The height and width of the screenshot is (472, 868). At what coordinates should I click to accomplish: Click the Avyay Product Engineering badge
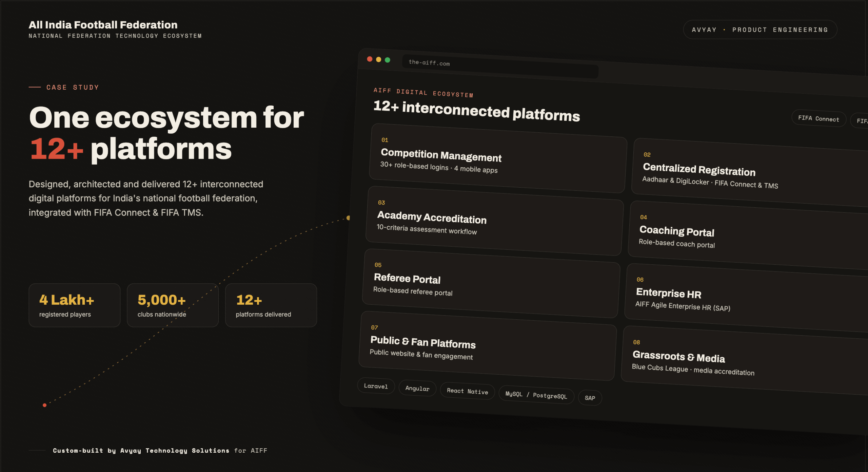click(x=760, y=30)
